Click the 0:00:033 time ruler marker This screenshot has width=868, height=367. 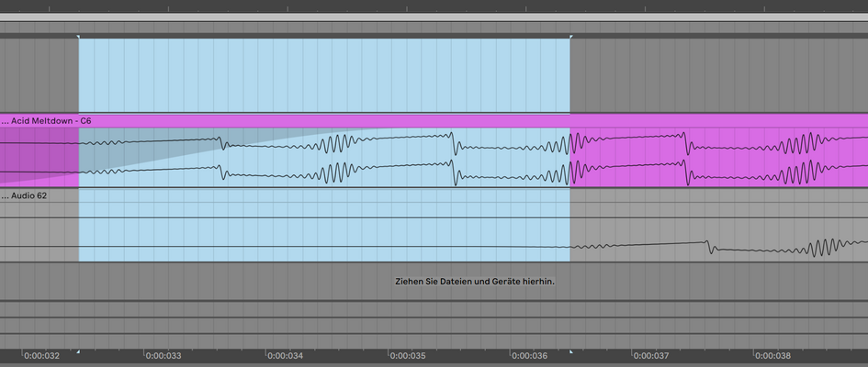pyautogui.click(x=163, y=355)
